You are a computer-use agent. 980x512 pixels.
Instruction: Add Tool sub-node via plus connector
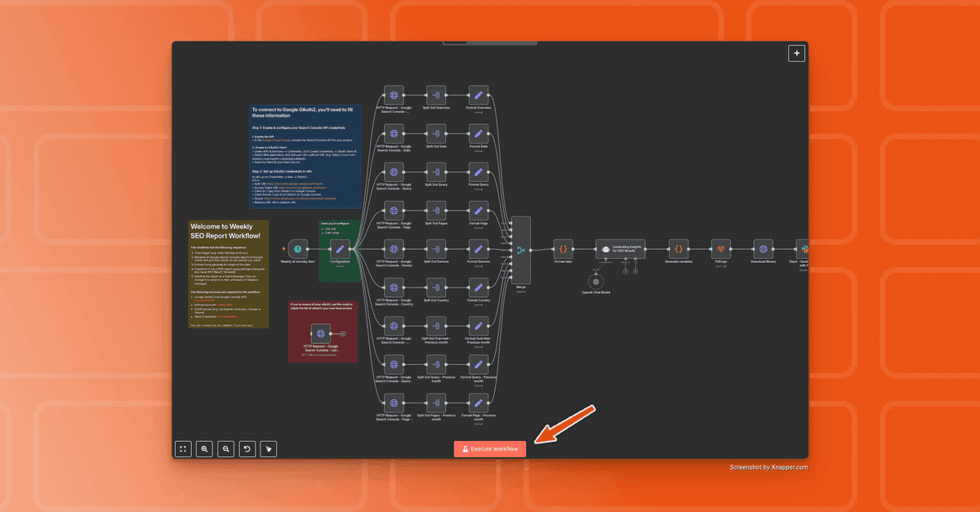[635, 270]
